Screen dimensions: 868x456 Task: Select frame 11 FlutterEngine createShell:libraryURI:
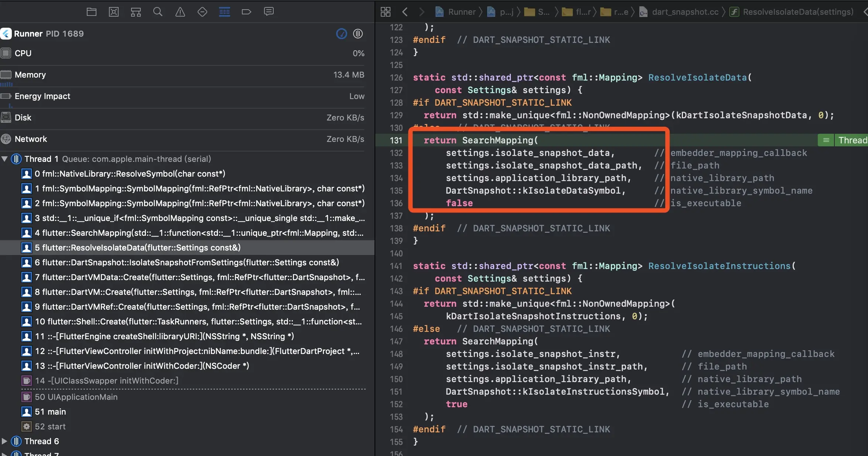187,336
